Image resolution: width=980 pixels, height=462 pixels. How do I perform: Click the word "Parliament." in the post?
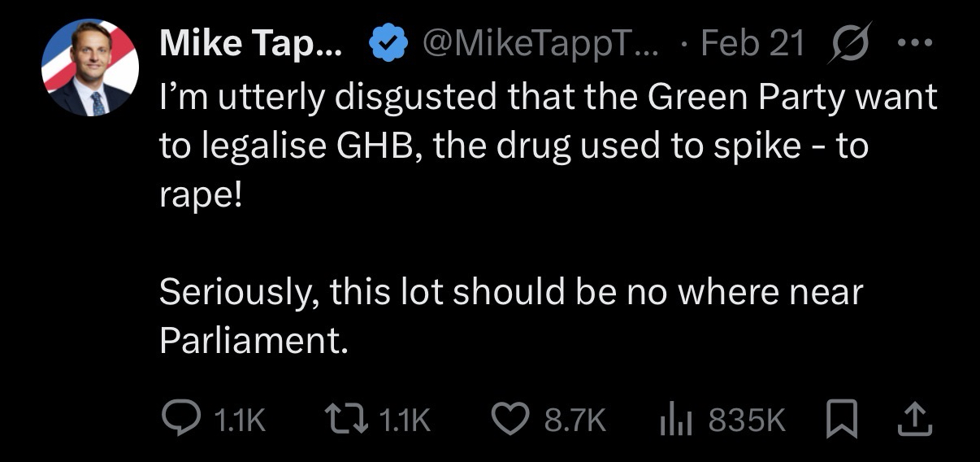(x=254, y=341)
